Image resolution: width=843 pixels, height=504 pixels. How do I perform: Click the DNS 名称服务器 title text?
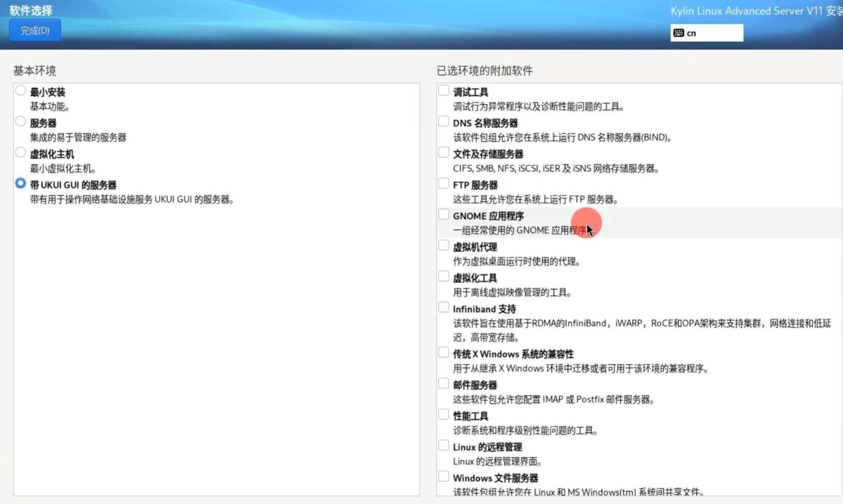point(486,123)
